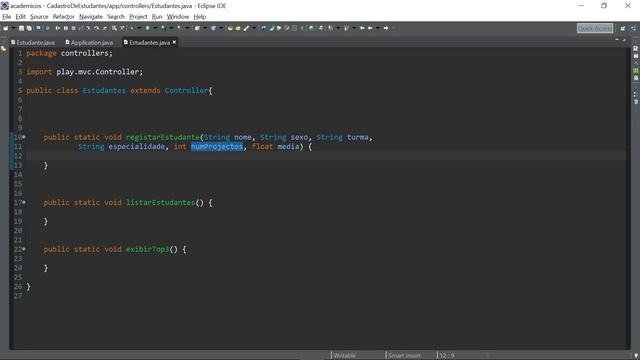This screenshot has width=640, height=360.
Task: Click the highlighted numProjectos parameter
Action: pos(217,147)
